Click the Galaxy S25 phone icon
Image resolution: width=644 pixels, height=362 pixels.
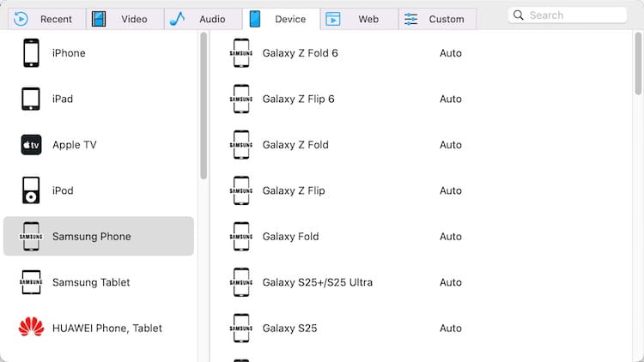pos(241,329)
